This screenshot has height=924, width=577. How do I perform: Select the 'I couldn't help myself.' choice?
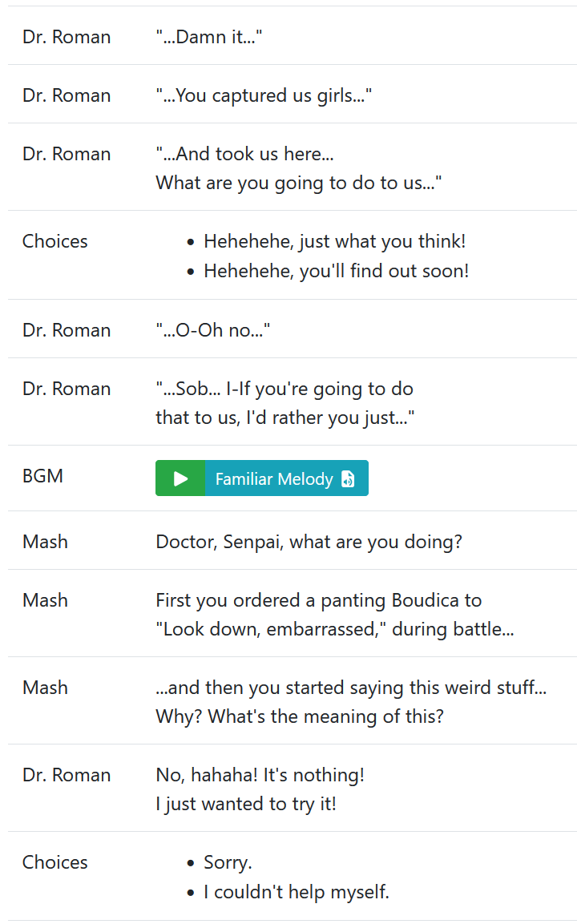297,892
